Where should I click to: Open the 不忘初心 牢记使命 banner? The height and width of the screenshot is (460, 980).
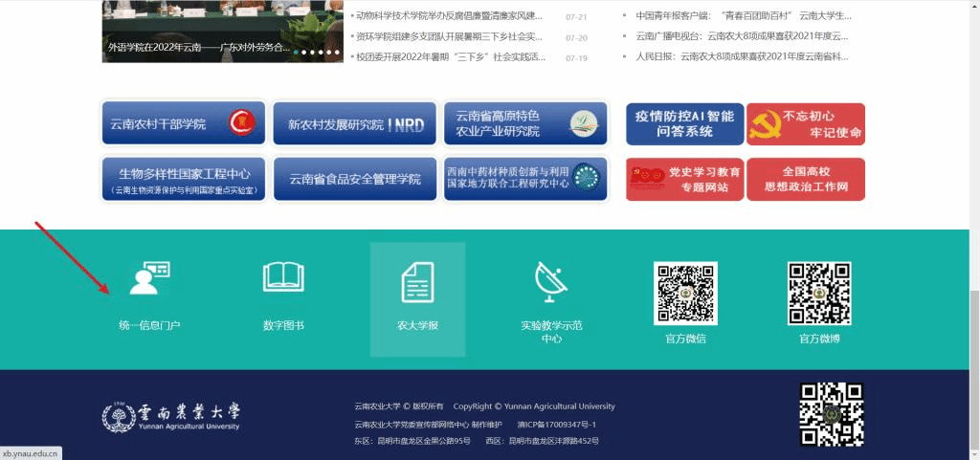coord(805,123)
